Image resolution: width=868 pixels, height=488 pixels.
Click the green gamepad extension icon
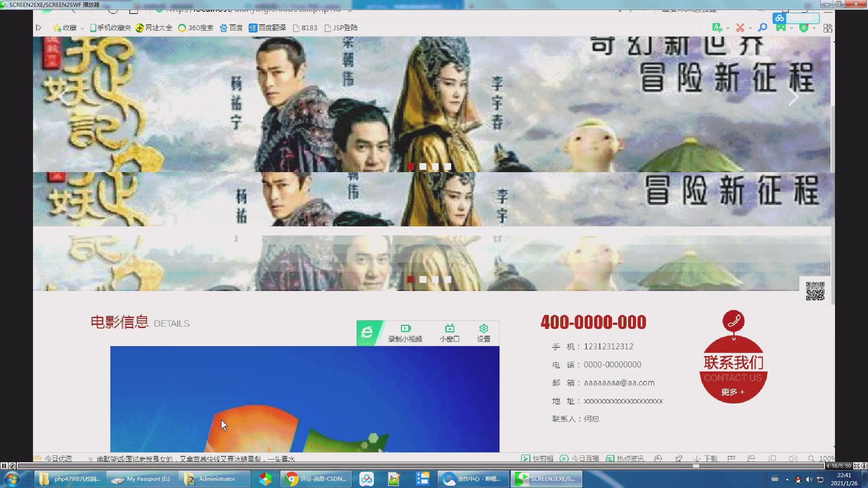point(781,28)
